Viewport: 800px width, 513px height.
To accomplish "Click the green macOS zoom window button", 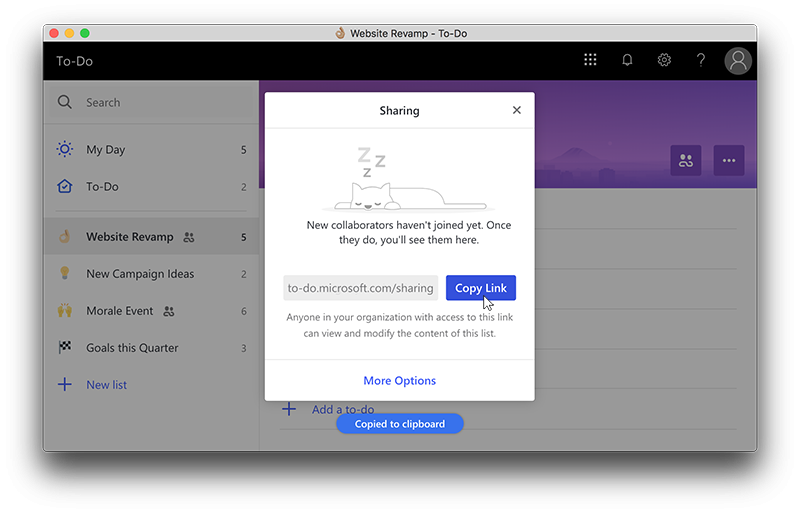I will pos(85,33).
